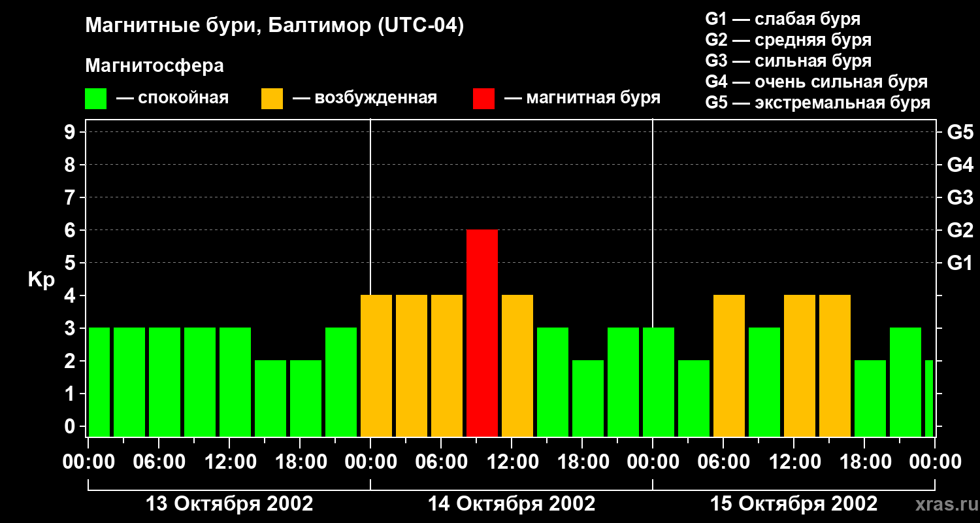Click the G5 tick label beside the chart

(960, 133)
